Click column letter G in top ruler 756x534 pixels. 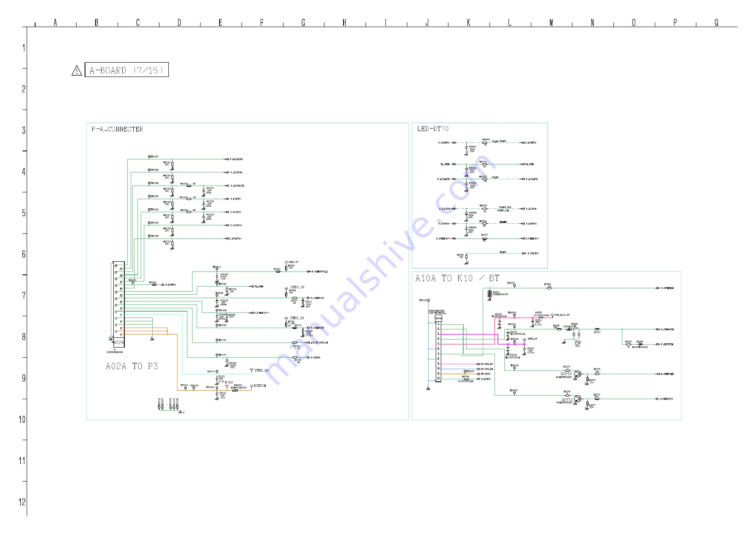tap(303, 22)
